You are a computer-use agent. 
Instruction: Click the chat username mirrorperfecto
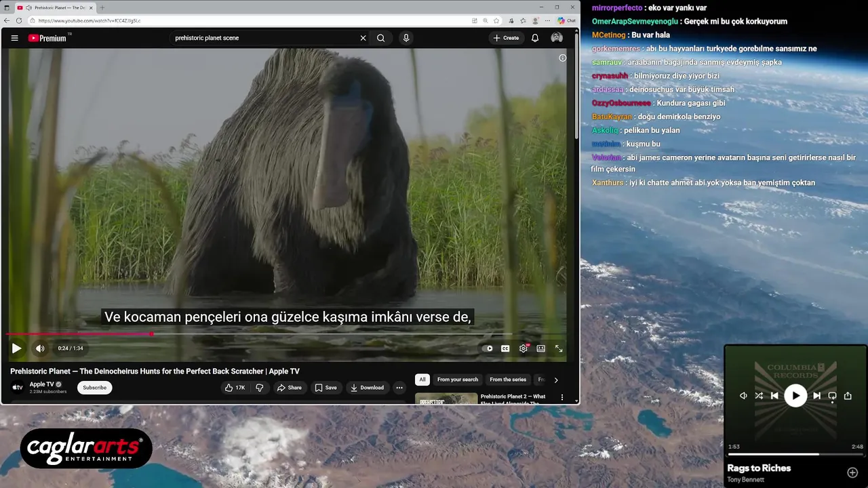click(x=617, y=8)
